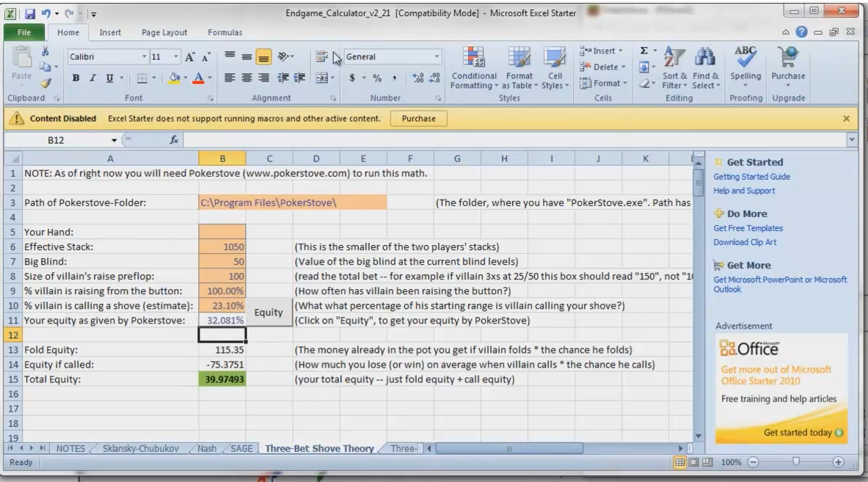The width and height of the screenshot is (868, 482).
Task: Open Conditional Formatting menu
Action: click(x=474, y=68)
